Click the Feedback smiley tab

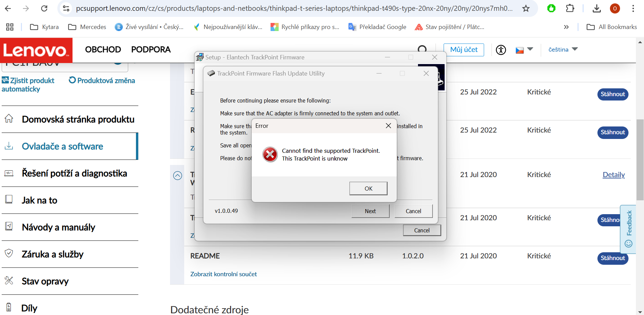[628, 229]
